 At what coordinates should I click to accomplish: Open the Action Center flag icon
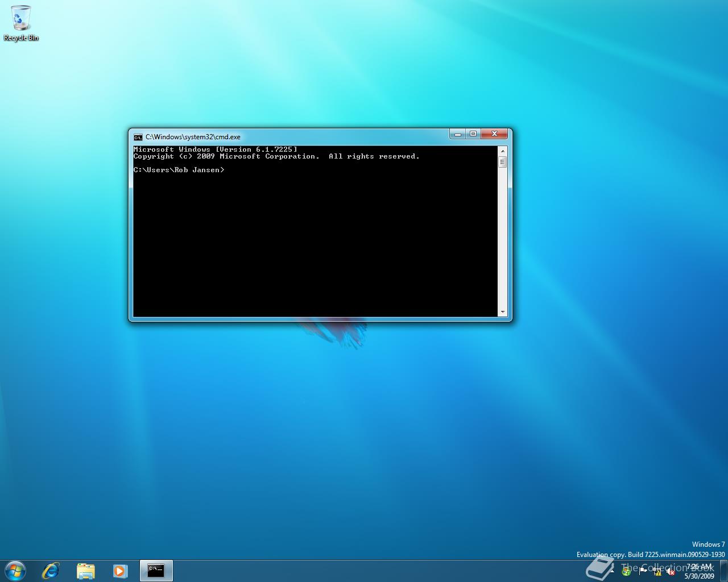643,571
